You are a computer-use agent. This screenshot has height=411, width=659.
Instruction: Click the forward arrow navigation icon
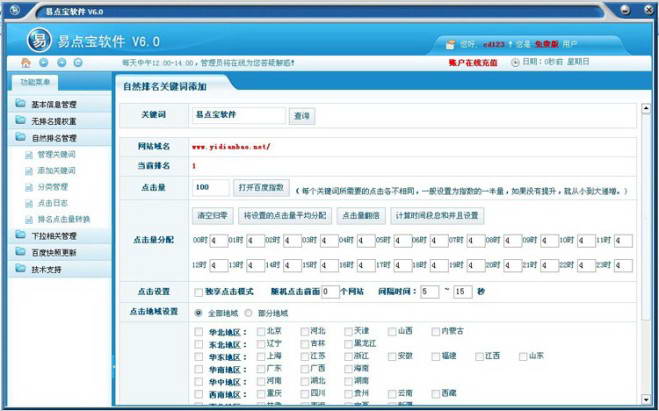point(62,63)
